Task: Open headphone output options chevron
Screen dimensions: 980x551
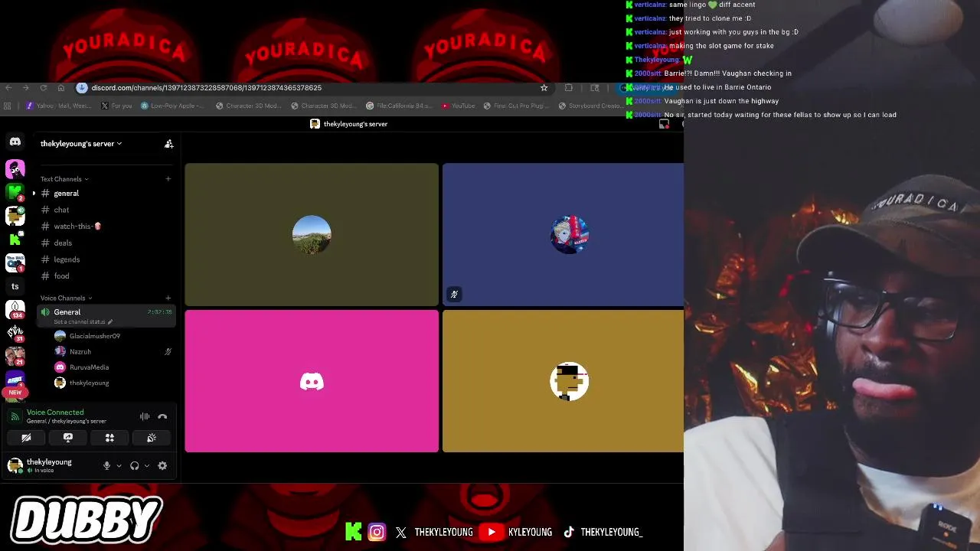Action: pos(147,466)
